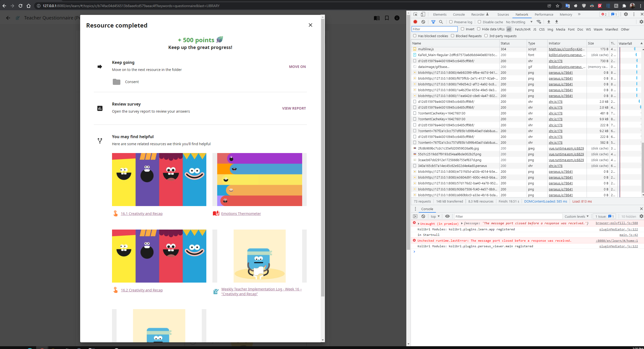Toggle the live expression eye in Console
The image size is (644, 349).
[x=448, y=216]
